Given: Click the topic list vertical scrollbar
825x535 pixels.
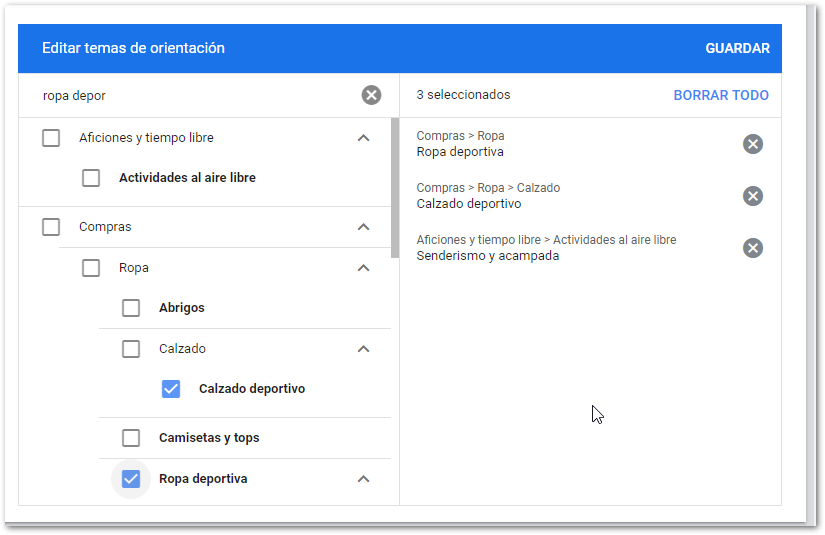Looking at the screenshot, I should [395, 180].
